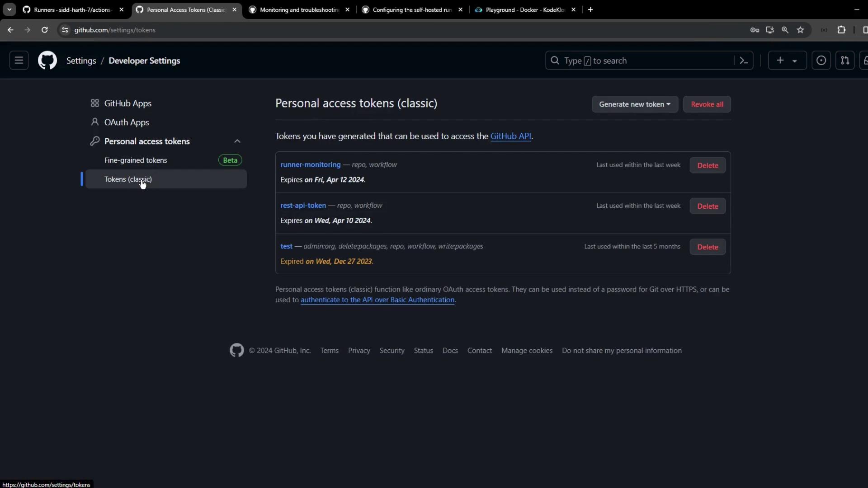Screen dimensions: 868x488
Task: Open Pull requests icon in header
Action: tap(844, 61)
